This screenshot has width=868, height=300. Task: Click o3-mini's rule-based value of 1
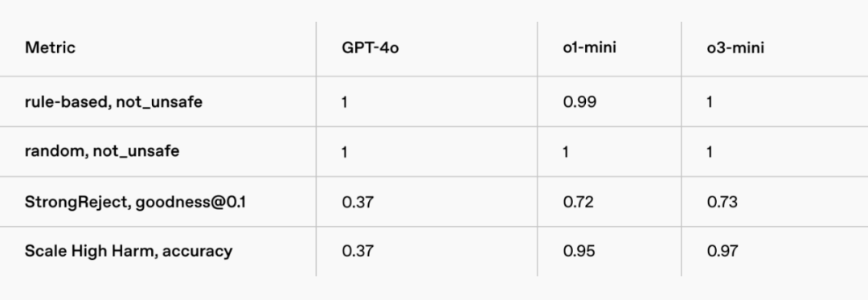coord(710,102)
